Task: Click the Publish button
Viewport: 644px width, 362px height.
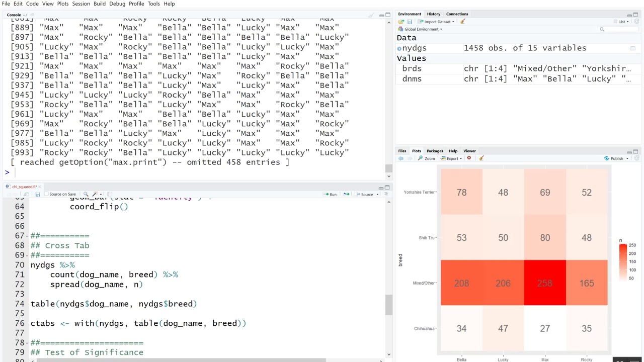Action: click(x=613, y=158)
